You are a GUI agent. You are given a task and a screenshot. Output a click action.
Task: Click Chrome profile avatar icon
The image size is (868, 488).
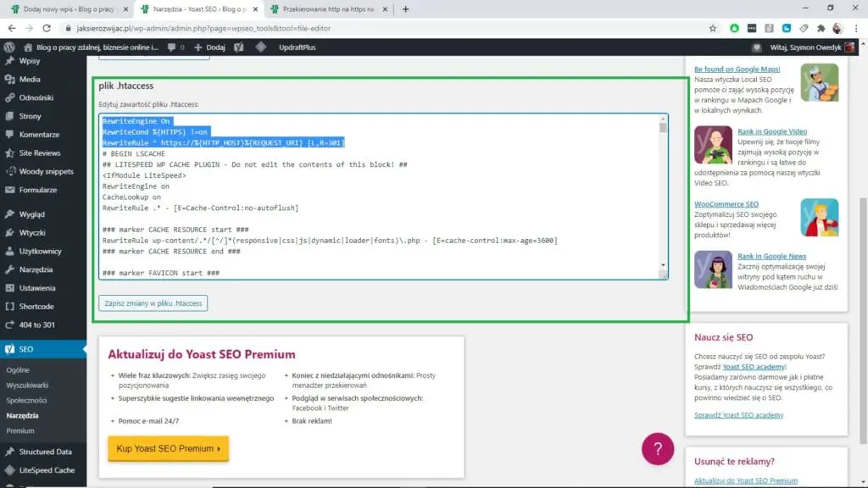coord(837,28)
